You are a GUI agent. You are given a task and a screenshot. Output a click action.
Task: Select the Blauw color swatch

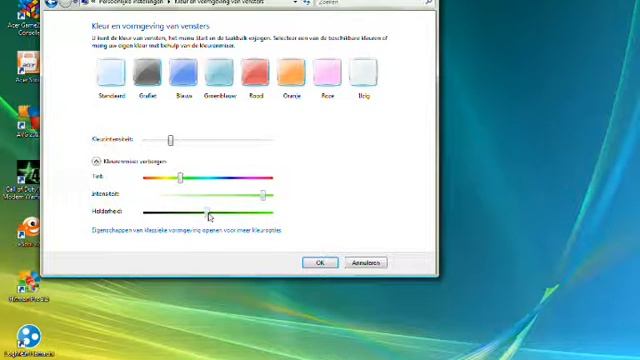coord(183,72)
